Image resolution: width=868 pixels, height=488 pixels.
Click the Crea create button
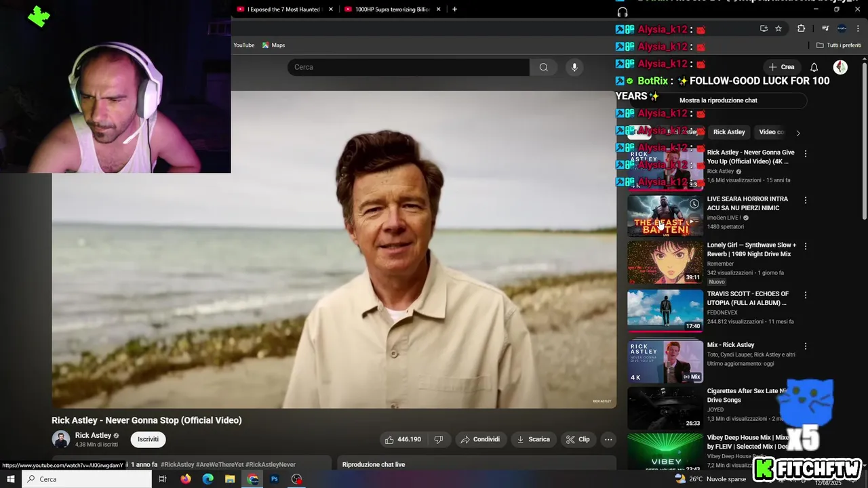[x=781, y=67]
